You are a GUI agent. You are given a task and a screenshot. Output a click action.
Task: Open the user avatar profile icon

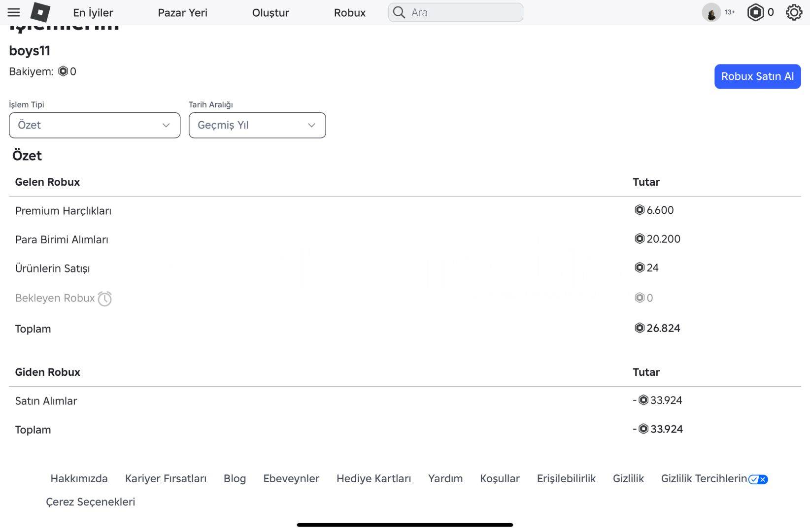[711, 12]
